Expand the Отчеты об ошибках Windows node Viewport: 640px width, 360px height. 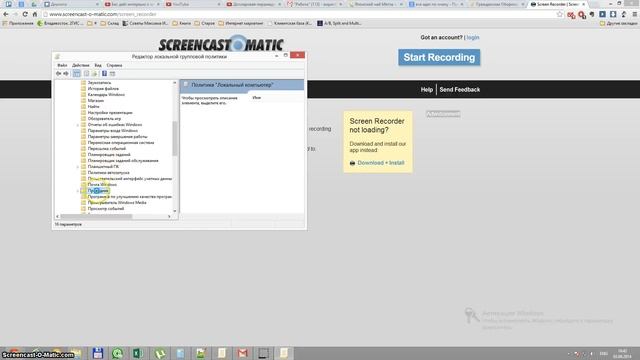click(x=78, y=125)
